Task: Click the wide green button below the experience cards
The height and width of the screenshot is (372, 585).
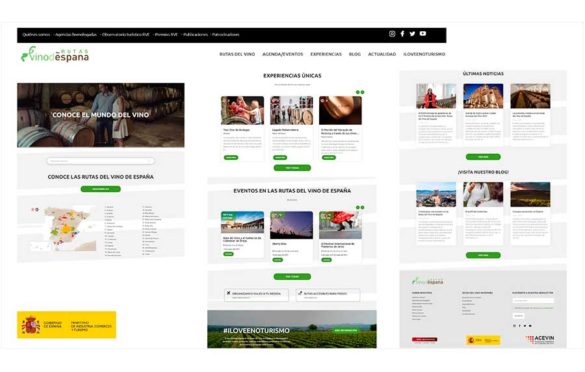Action: point(292,168)
